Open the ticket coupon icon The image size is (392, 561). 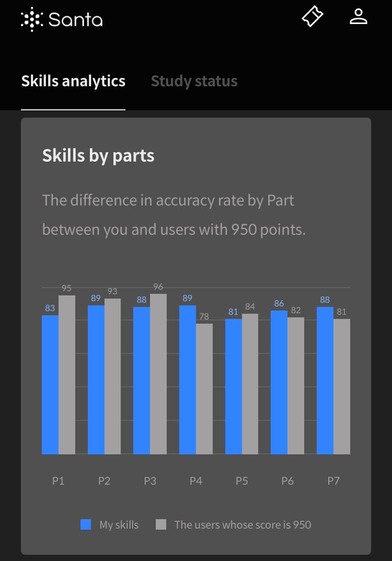coord(312,16)
